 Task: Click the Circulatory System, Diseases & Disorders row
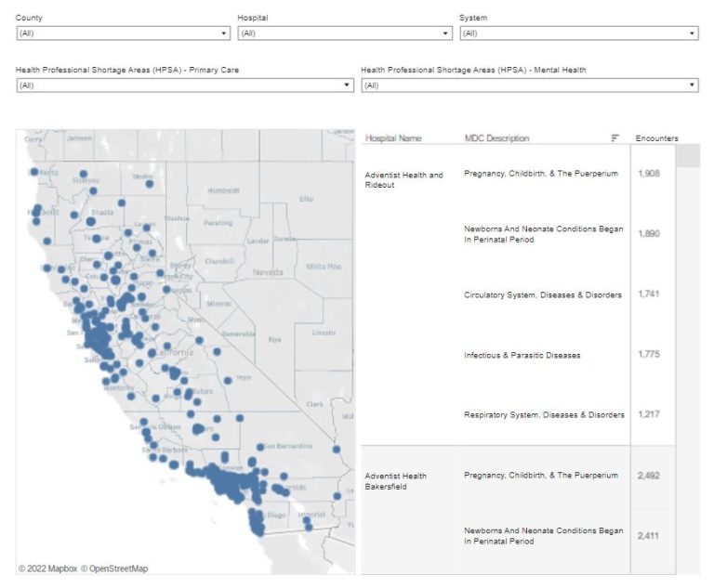click(543, 294)
